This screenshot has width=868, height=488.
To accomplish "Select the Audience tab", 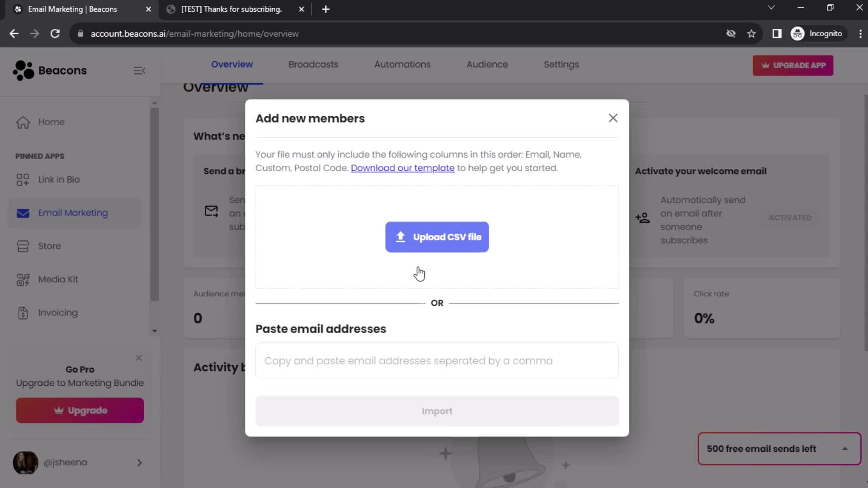I will (x=487, y=64).
